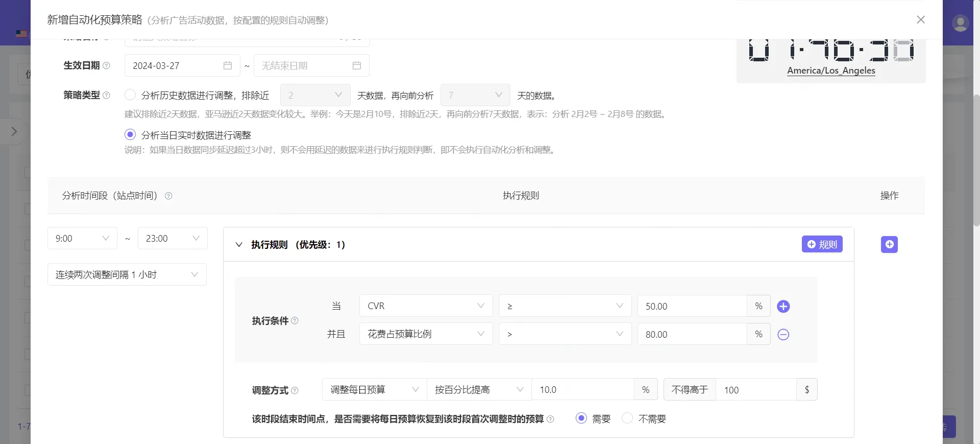Edit the spend ratio value 80.00
The width and height of the screenshot is (980, 444).
[692, 334]
